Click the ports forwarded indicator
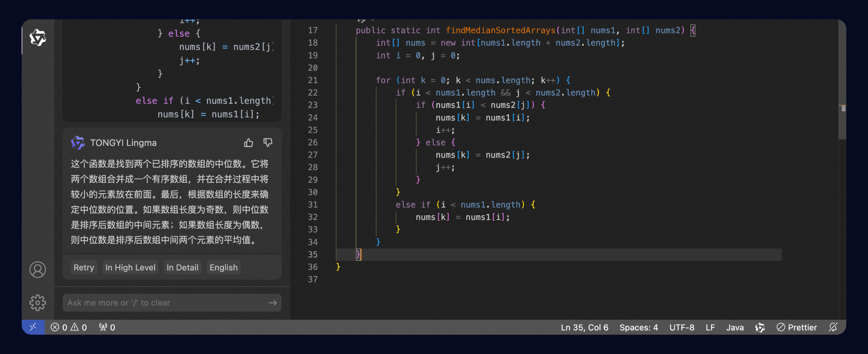This screenshot has width=868, height=354. tap(107, 327)
